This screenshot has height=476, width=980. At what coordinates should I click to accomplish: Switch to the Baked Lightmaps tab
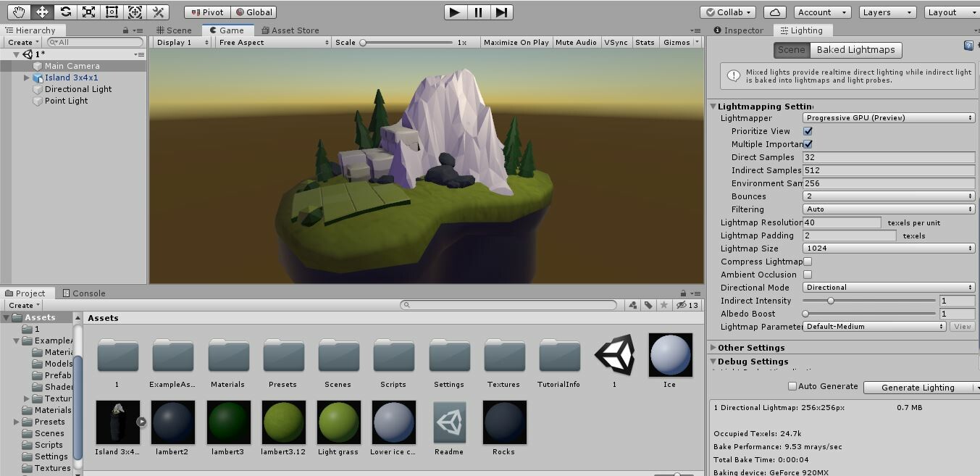click(855, 50)
